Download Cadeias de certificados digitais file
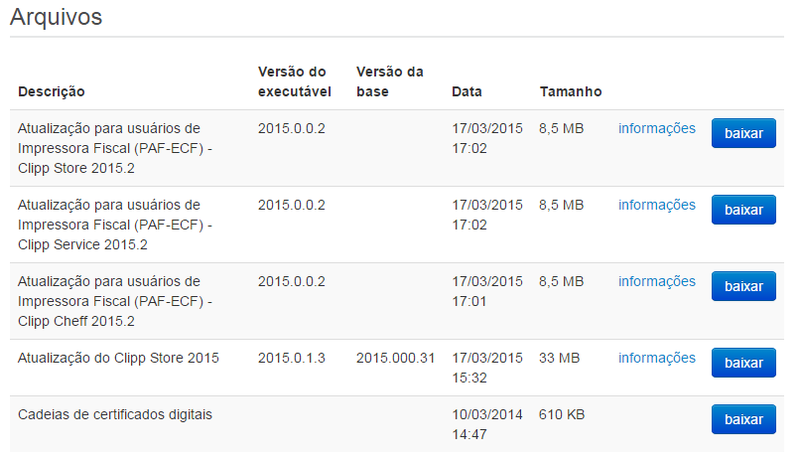Viewport: 800px width, 459px height. [x=743, y=419]
